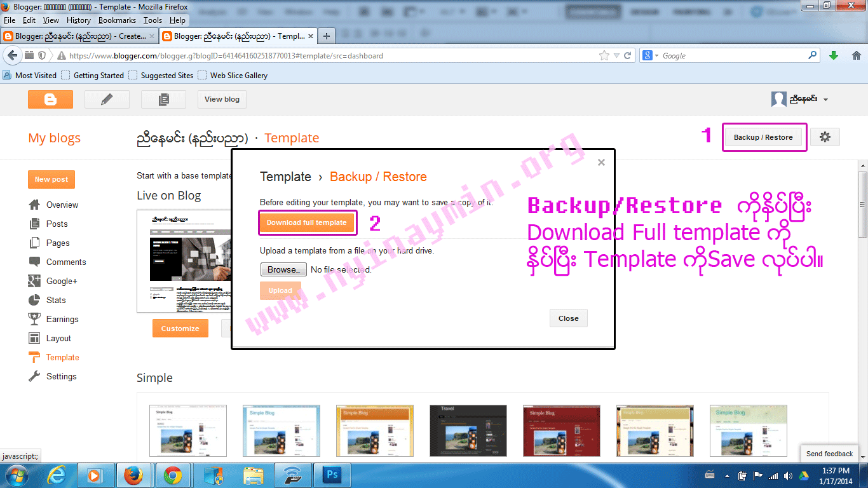
Task: Switch to the first Blogger Create tab
Action: pos(79,36)
